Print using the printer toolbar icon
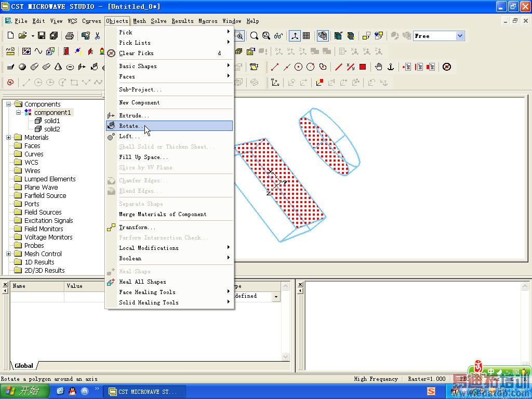532x399 pixels. (70, 36)
